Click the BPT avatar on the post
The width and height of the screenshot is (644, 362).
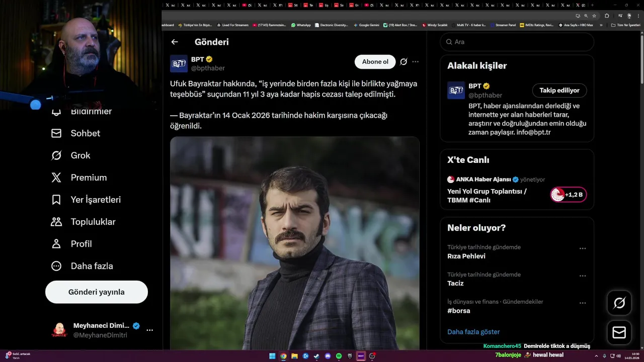tap(179, 64)
